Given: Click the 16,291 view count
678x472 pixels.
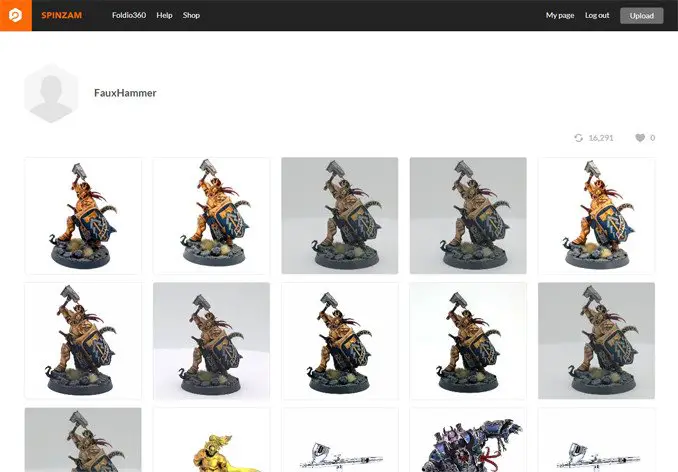Looking at the screenshot, I should (601, 138).
